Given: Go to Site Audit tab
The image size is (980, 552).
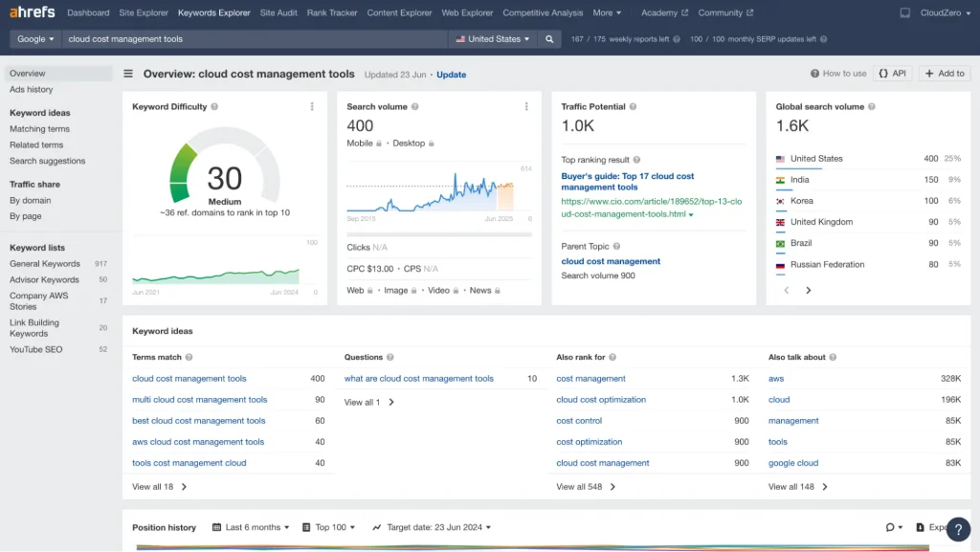Looking at the screenshot, I should point(278,12).
